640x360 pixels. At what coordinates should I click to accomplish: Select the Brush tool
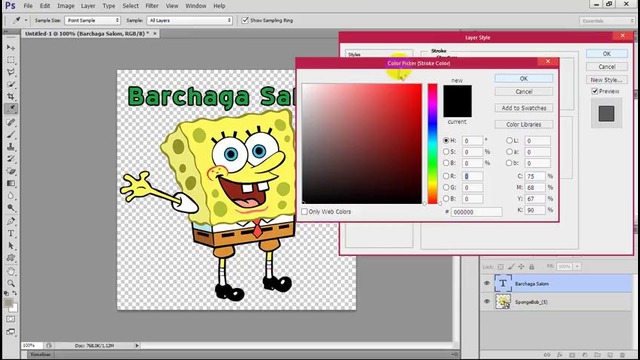click(x=11, y=134)
